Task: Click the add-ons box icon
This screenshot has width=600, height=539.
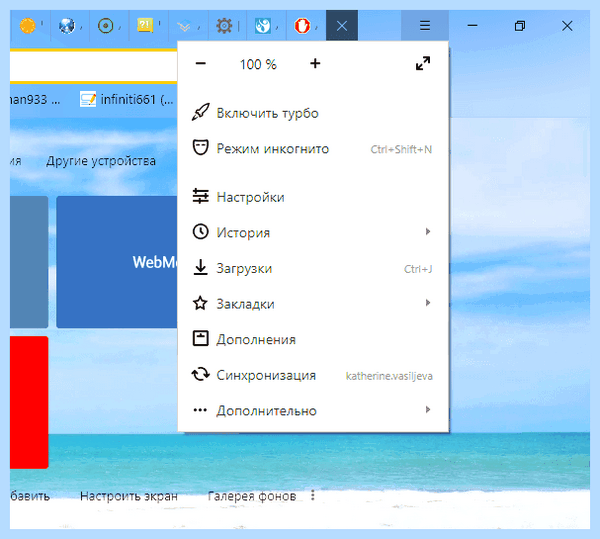Action: [x=201, y=339]
